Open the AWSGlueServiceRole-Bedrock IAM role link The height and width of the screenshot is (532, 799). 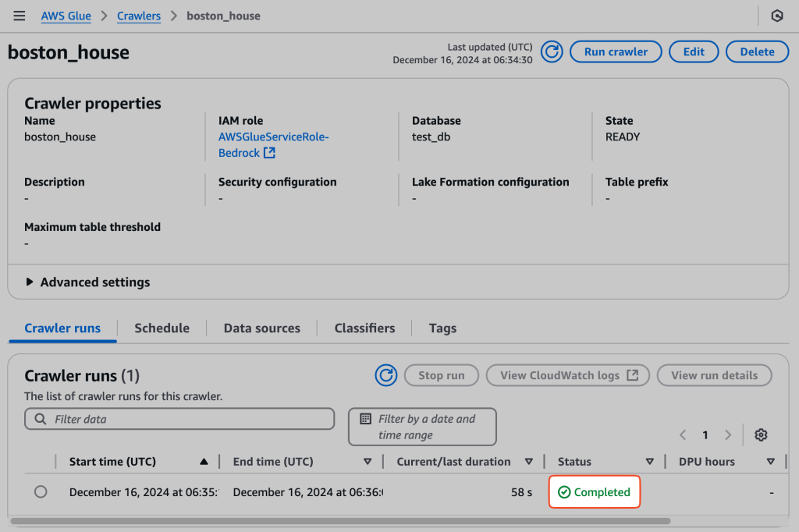coord(274,145)
